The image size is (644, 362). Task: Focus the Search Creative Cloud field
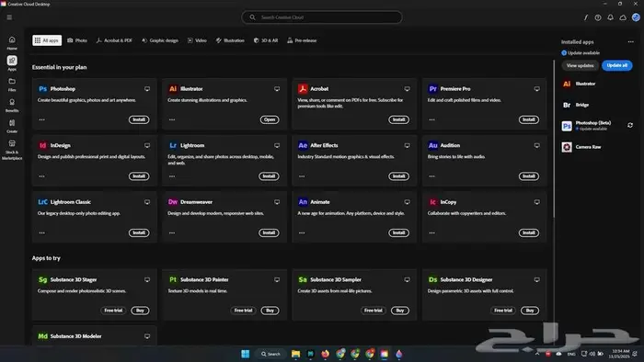click(x=322, y=17)
